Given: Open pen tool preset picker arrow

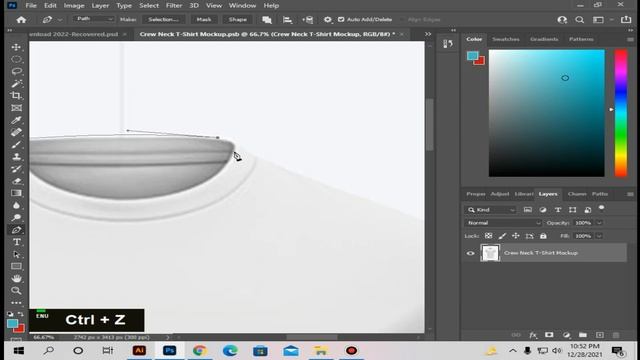Looking at the screenshot, I should coord(60,20).
